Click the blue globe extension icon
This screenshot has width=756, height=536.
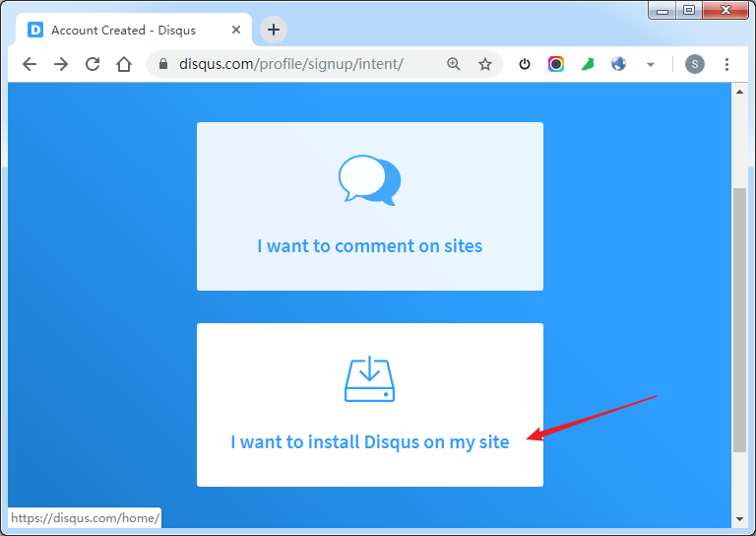[618, 64]
